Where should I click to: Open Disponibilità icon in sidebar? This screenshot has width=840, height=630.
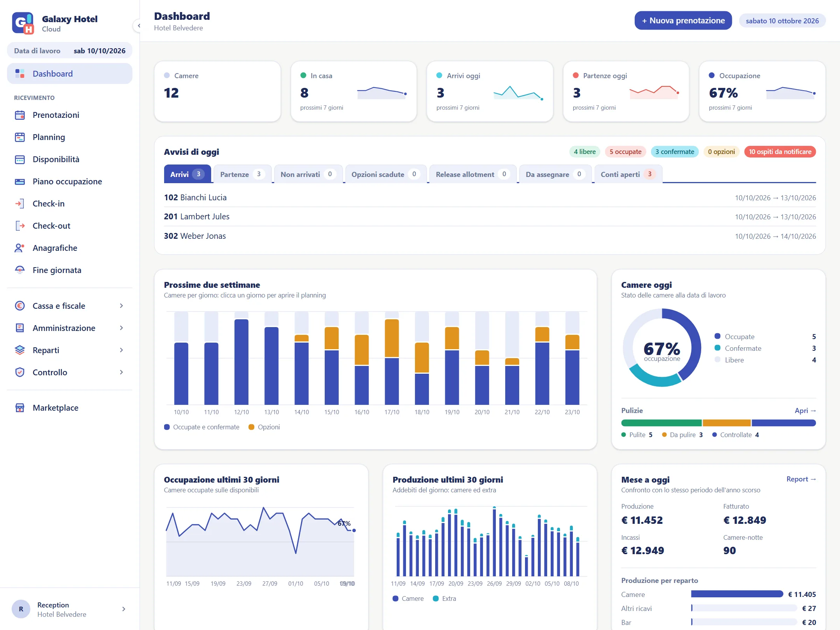(20, 159)
